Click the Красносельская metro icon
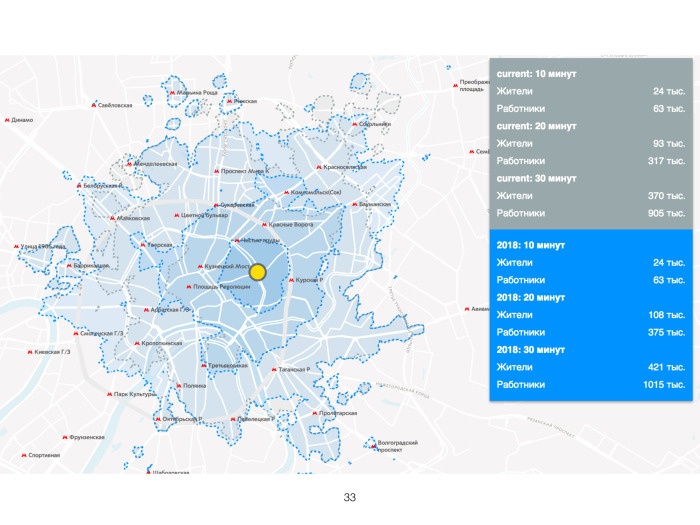The image size is (700, 525). tap(319, 167)
